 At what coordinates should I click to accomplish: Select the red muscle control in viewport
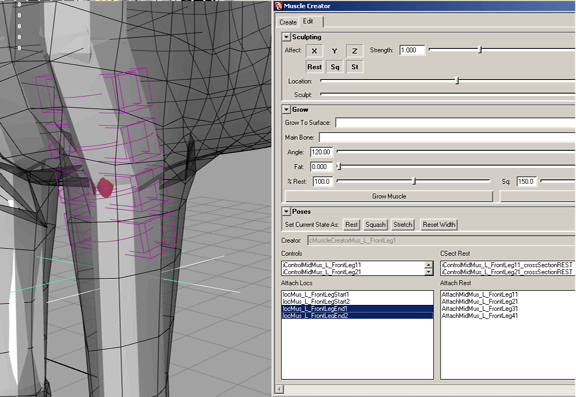pyautogui.click(x=105, y=188)
